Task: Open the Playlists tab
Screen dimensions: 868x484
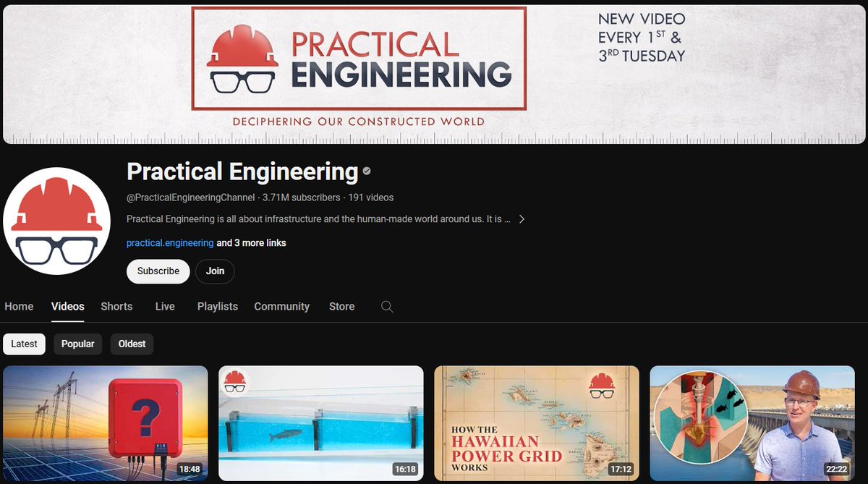Action: [x=218, y=307]
